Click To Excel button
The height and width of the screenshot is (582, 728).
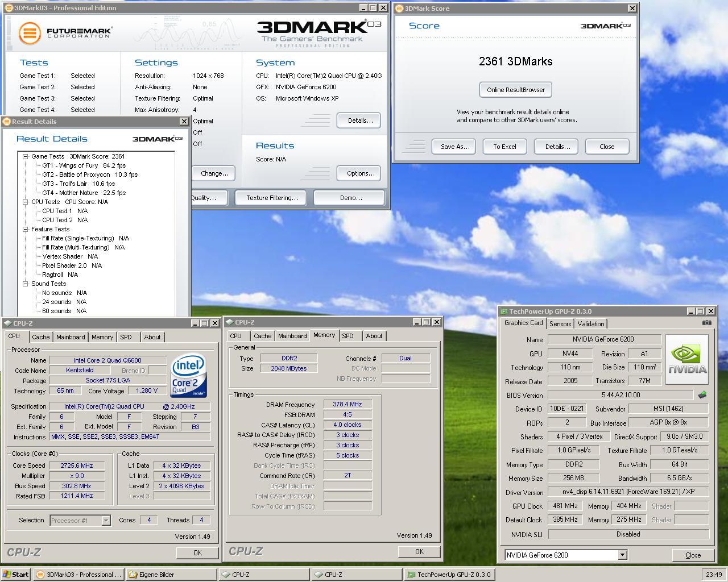click(x=504, y=147)
